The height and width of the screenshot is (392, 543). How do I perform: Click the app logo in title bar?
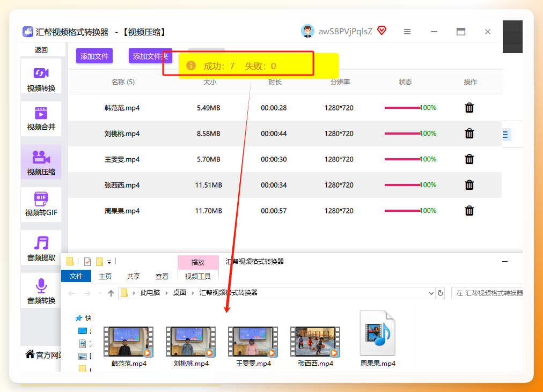tap(28, 32)
